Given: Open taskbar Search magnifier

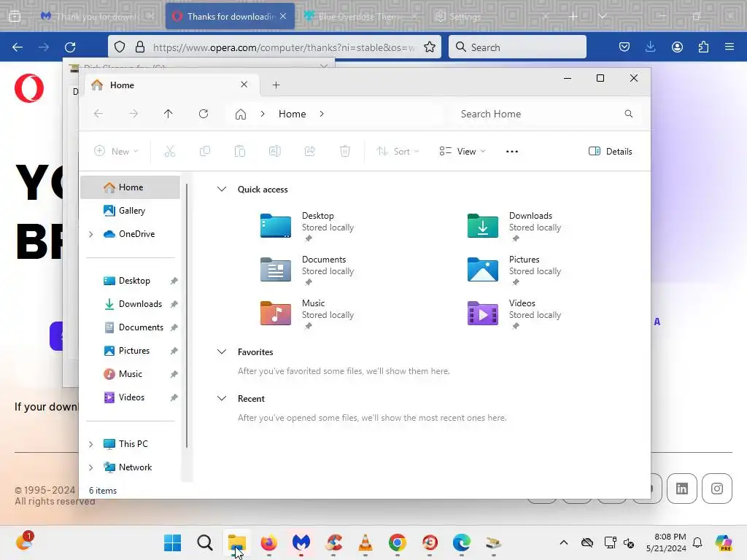Looking at the screenshot, I should [x=205, y=542].
